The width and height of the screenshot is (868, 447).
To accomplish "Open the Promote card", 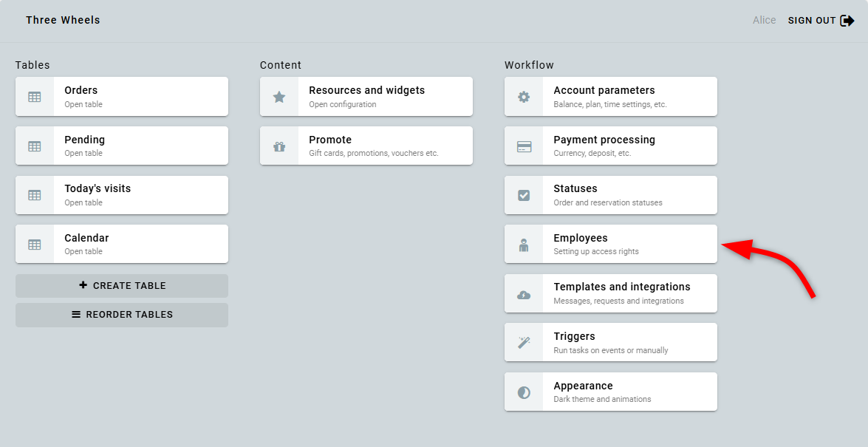I will point(366,146).
